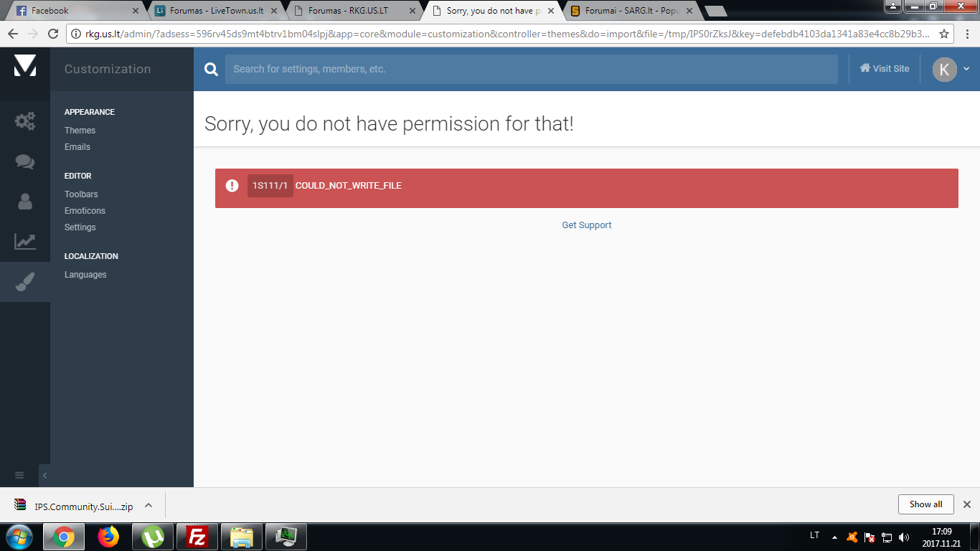Click the IPS logo icon in sidebar
Screen dimensions: 980x551
[25, 66]
